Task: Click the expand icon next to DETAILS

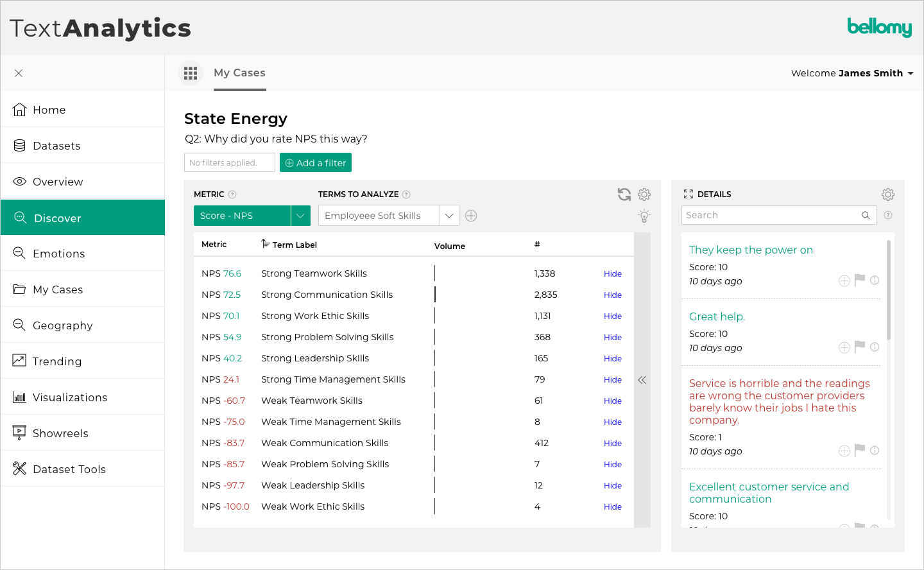Action: [x=689, y=194]
